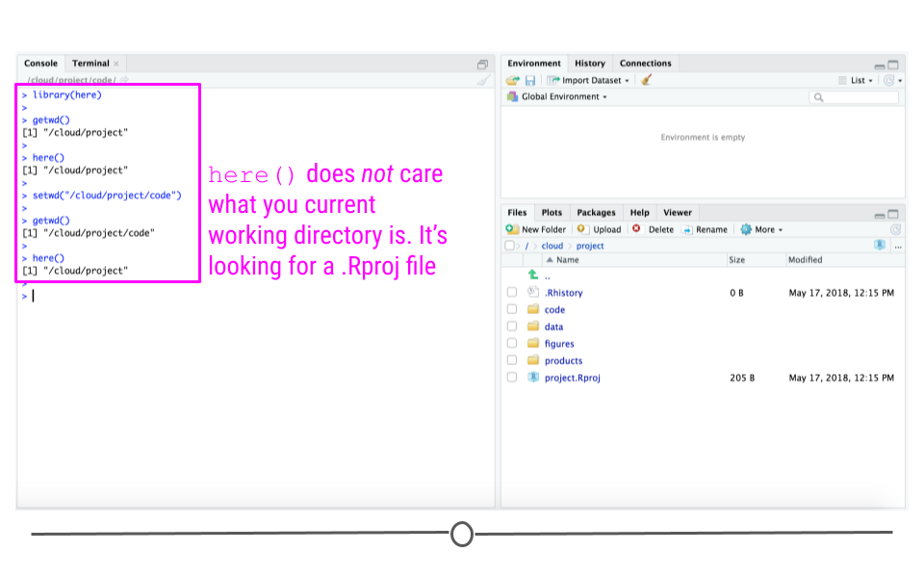Open the More options dropdown
This screenshot has height=578, width=924.
pos(762,229)
